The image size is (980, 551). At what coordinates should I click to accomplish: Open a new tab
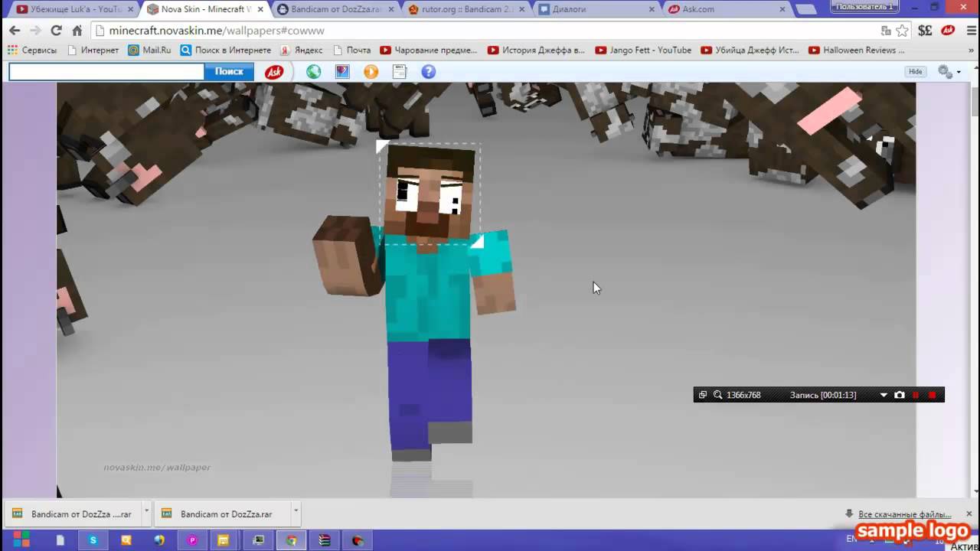pyautogui.click(x=805, y=10)
